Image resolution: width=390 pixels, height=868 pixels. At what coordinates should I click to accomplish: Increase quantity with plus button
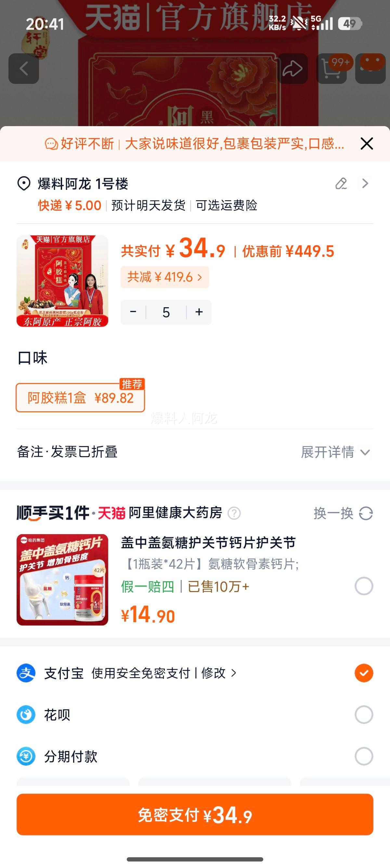click(x=199, y=312)
